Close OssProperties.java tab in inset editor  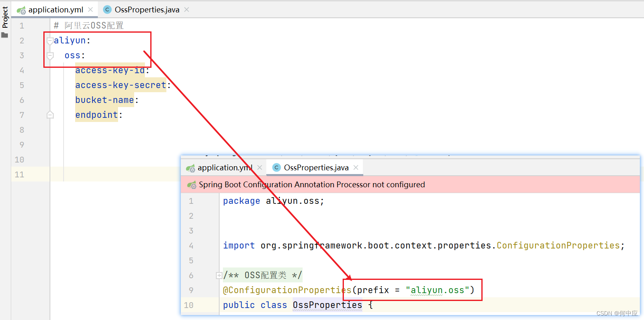point(356,167)
